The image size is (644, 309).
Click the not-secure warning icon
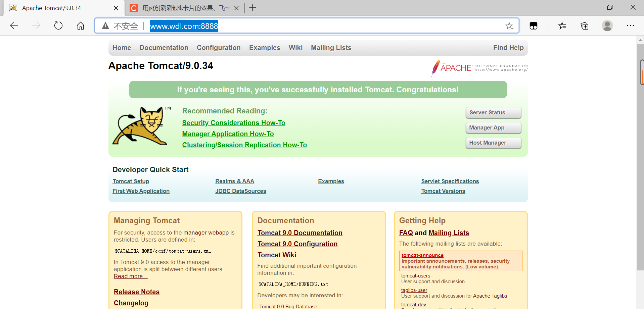coord(105,26)
